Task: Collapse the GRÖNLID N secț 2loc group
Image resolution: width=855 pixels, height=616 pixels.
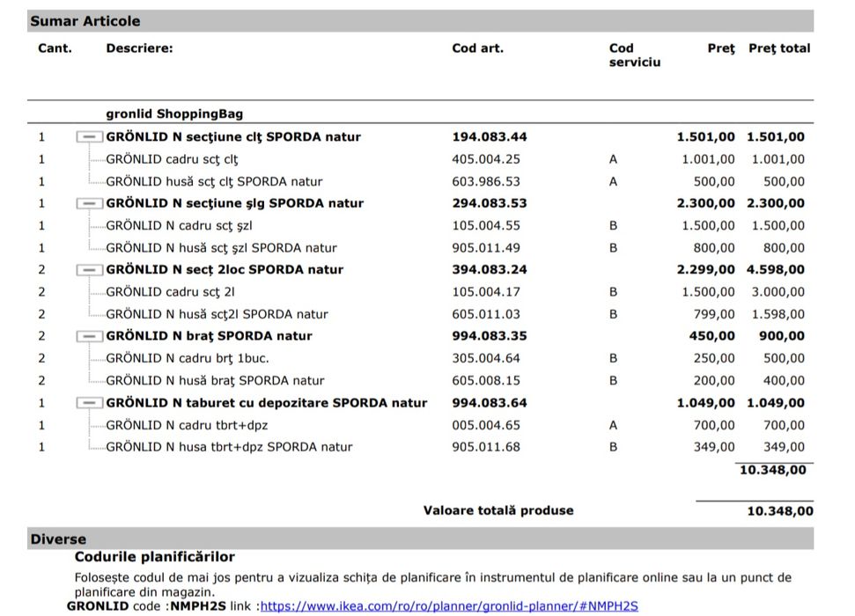Action: coord(88,269)
